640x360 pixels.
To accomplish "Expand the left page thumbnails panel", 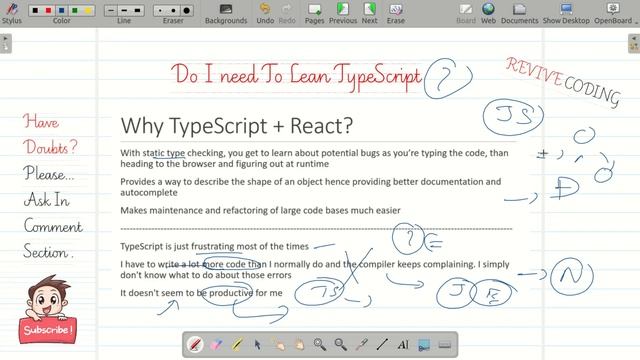I will [6, 43].
